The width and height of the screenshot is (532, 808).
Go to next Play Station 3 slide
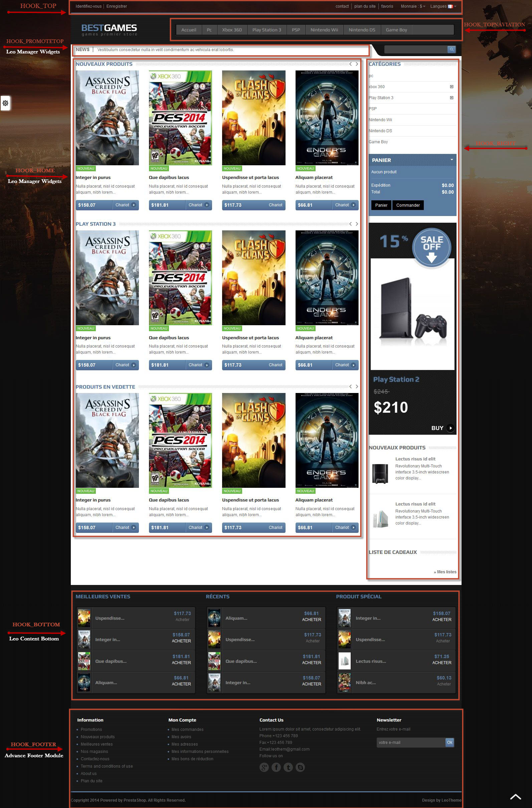click(356, 224)
